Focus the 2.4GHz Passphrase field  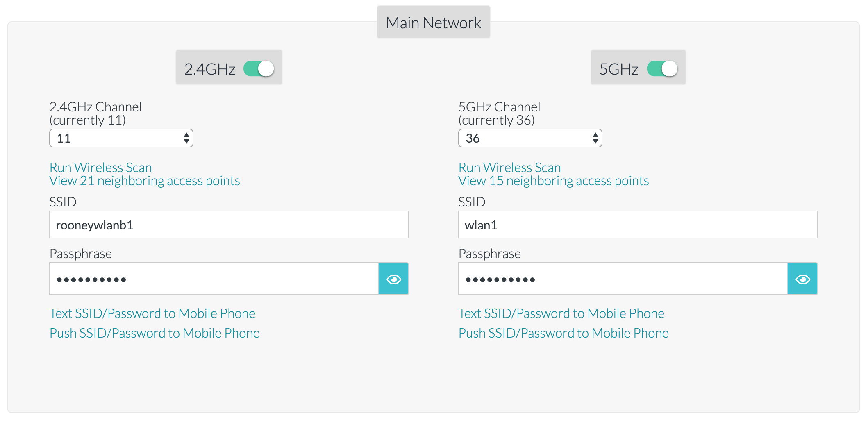(214, 279)
